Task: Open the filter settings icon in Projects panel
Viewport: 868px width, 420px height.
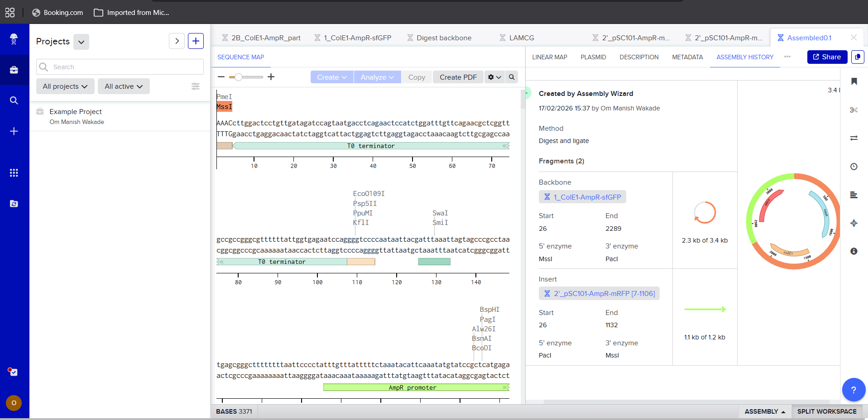Action: point(196,86)
